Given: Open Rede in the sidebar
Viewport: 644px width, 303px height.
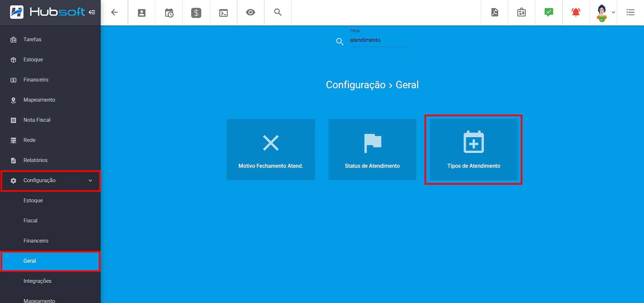Looking at the screenshot, I should [x=50, y=140].
